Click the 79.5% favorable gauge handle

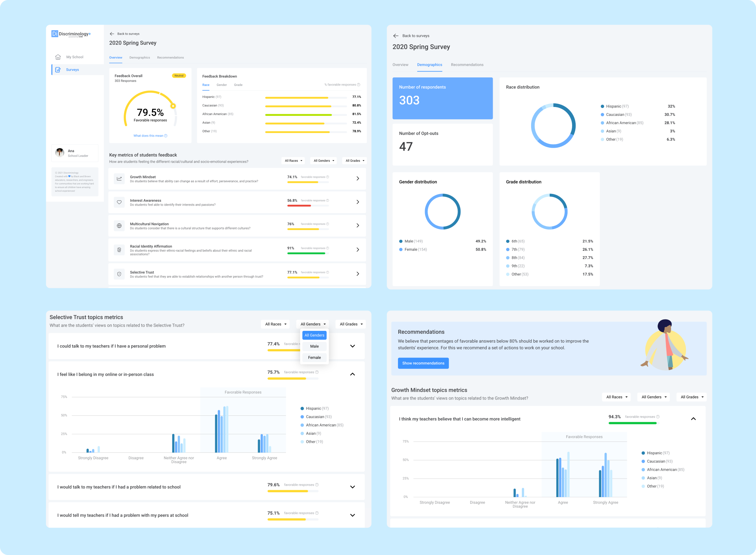tap(173, 106)
